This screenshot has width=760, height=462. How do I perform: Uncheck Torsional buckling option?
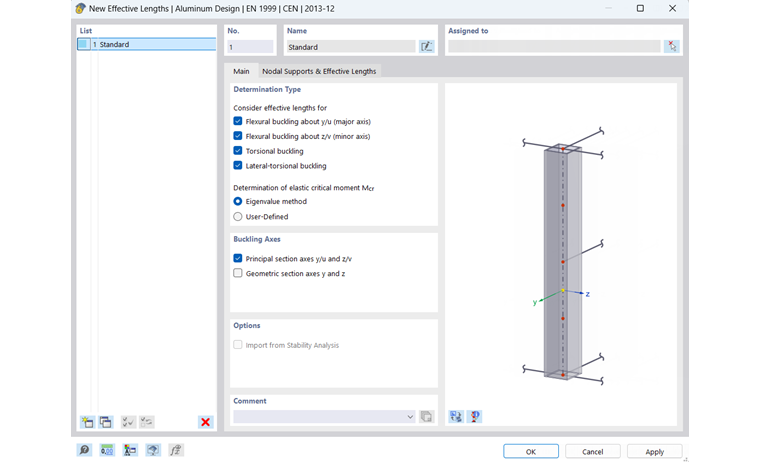point(238,151)
